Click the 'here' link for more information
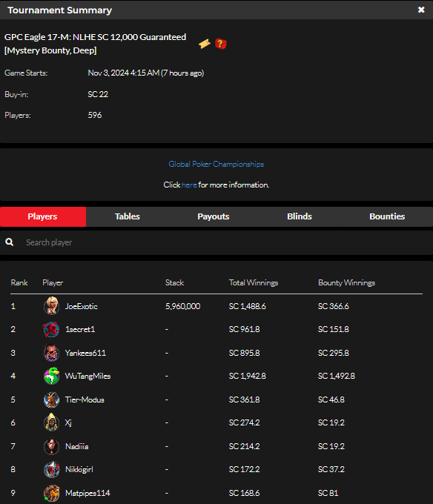433x504 pixels. pos(189,185)
